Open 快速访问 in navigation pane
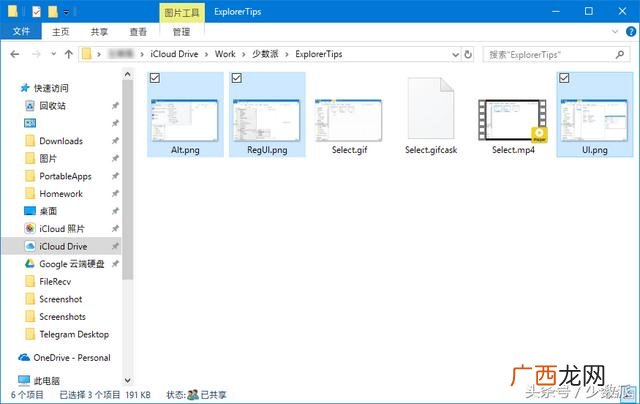Screen dimensions: 640x404 (x=51, y=88)
